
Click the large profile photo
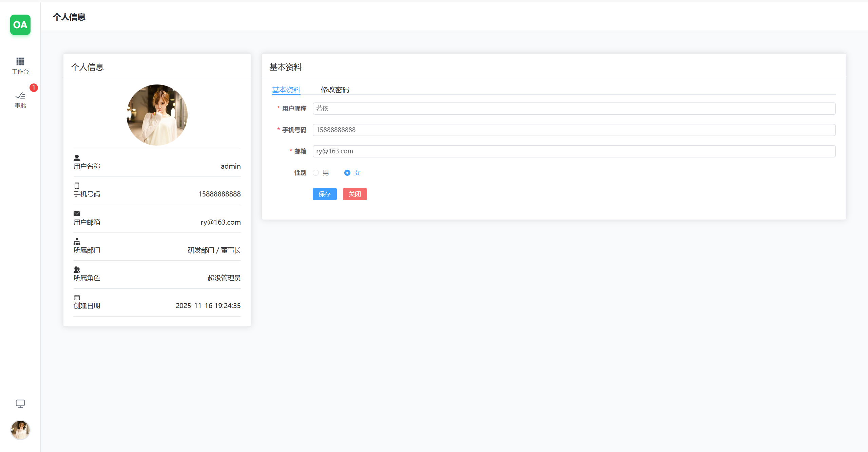157,115
